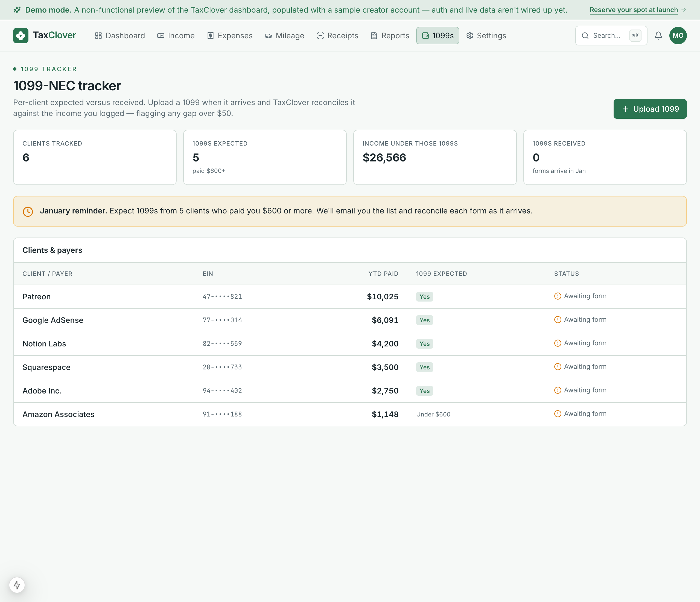Image resolution: width=700 pixels, height=602 pixels.
Task: Select the Notion Labs client name
Action: pyautogui.click(x=44, y=344)
